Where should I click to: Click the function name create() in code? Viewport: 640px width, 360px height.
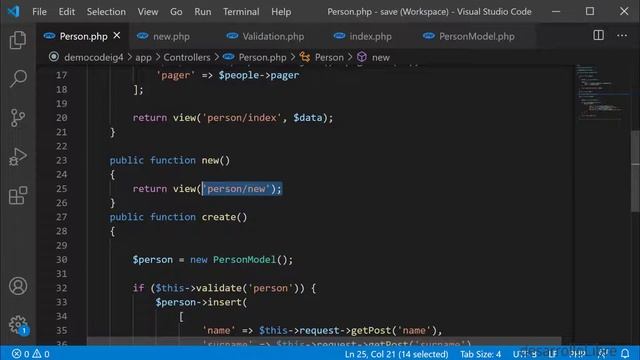click(224, 217)
